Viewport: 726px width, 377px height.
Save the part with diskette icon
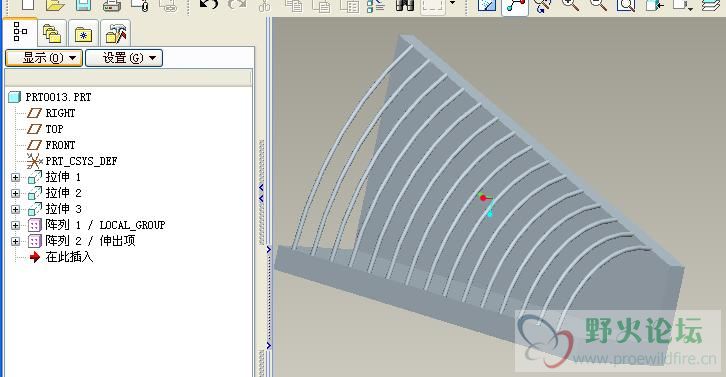(x=84, y=6)
